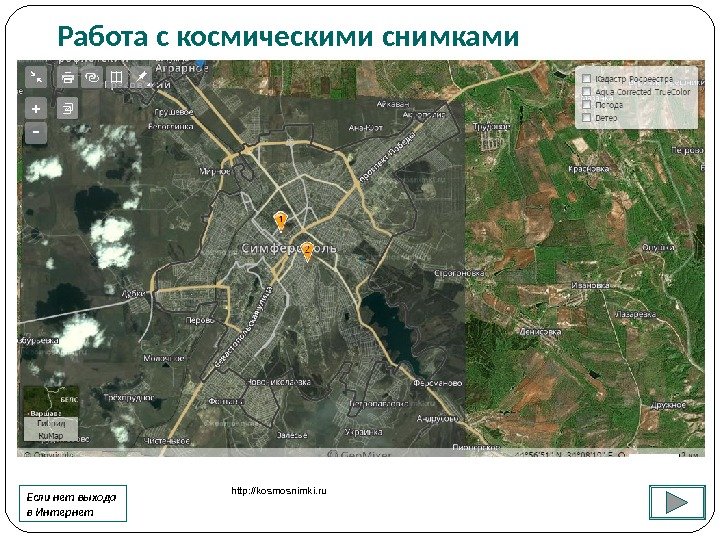Click the GeoMixer copyright label
The height and width of the screenshot is (540, 720).
coord(359,454)
